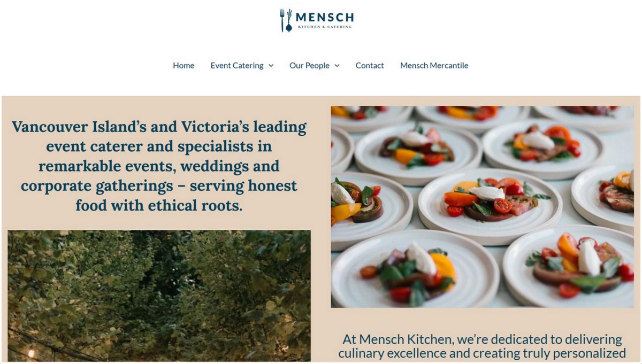The width and height of the screenshot is (642, 364).
Task: Open the Event Catering menu item
Action: click(237, 65)
